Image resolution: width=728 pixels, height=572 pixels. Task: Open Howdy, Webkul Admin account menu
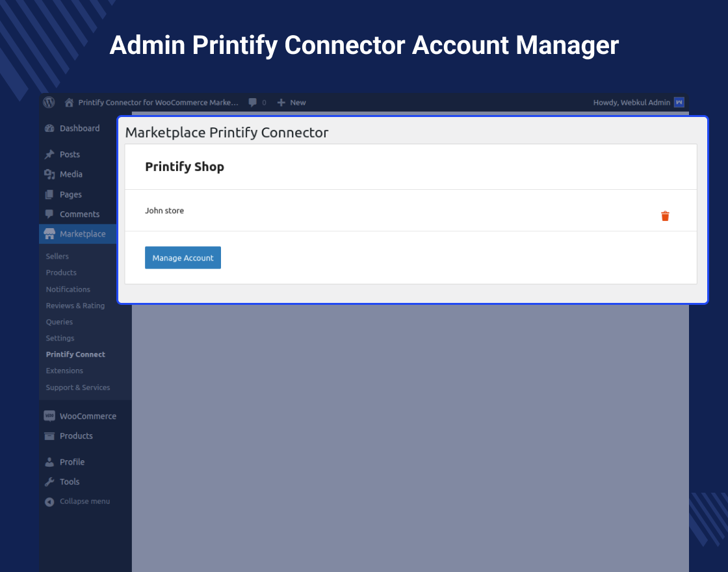[631, 103]
